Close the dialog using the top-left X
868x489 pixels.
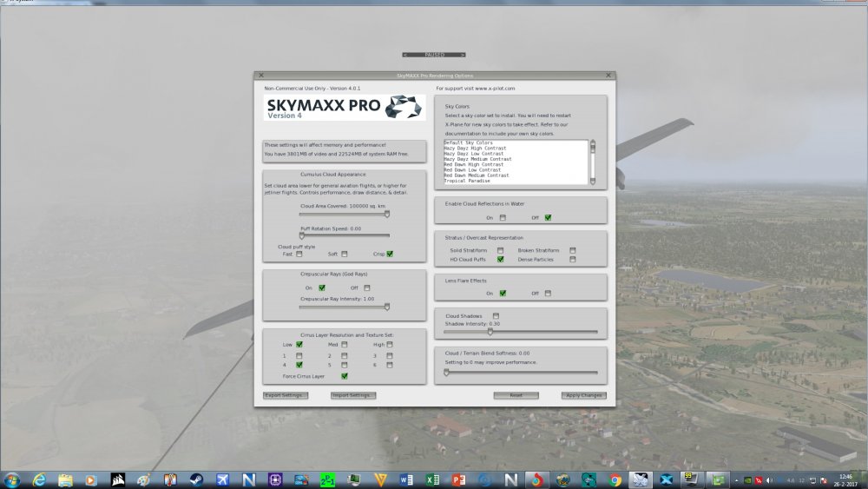[x=260, y=76]
